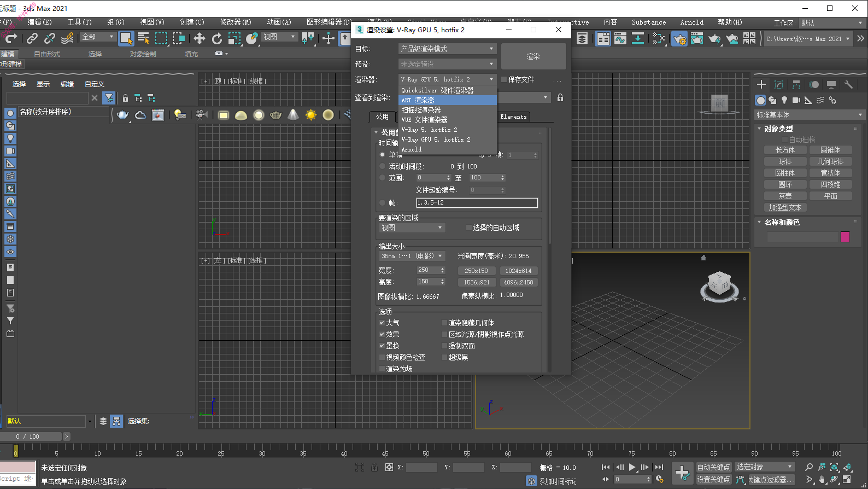Go to the animation start frame
This screenshot has width=868, height=489.
606,467
